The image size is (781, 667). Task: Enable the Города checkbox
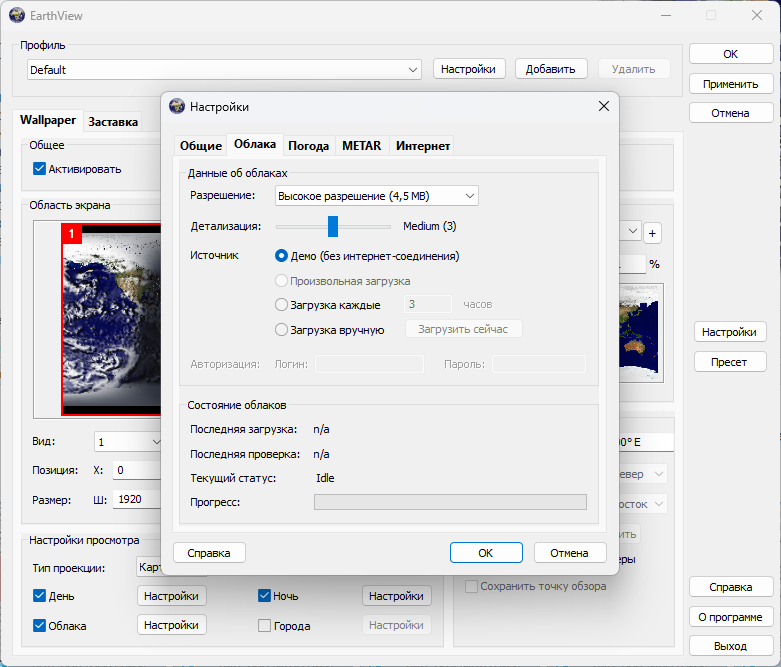click(x=265, y=626)
